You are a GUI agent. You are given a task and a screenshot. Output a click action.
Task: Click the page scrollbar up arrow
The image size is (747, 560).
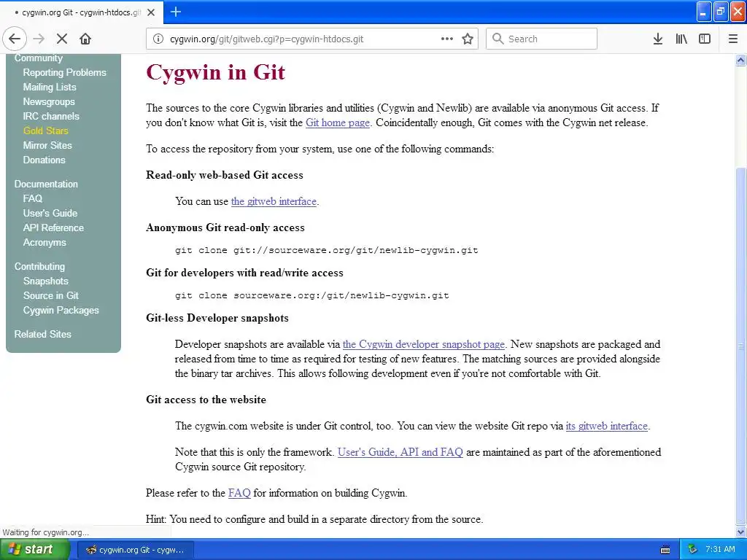coord(740,60)
